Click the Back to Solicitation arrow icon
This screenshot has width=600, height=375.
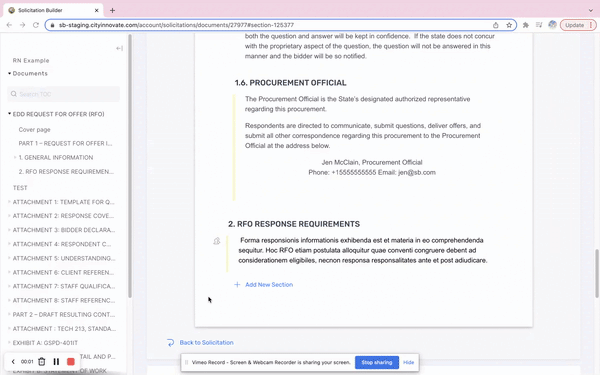tap(170, 342)
